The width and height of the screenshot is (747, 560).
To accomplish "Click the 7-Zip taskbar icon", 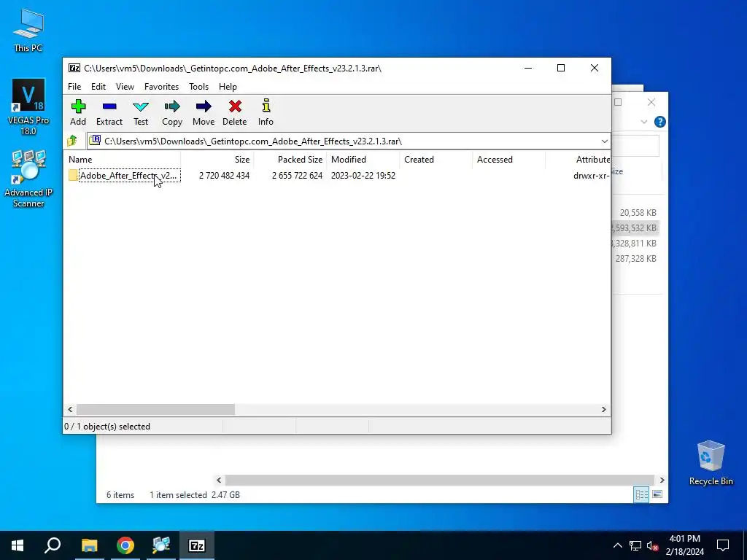I will pos(197,545).
